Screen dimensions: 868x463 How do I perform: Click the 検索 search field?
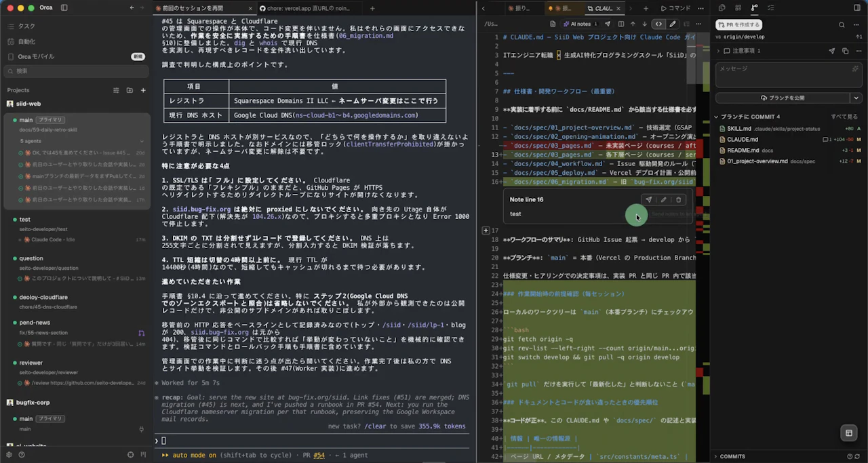pos(75,71)
